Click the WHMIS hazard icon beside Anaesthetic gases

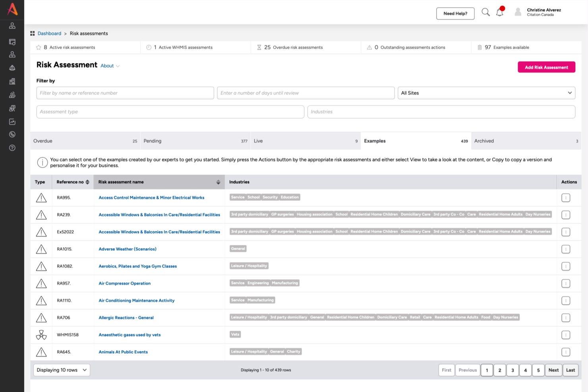tap(41, 335)
